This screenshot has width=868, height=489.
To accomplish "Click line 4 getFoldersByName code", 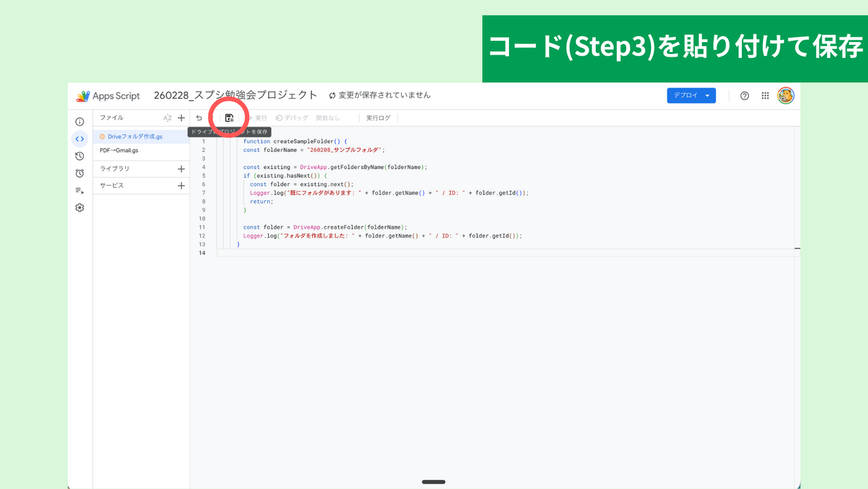I will (335, 167).
